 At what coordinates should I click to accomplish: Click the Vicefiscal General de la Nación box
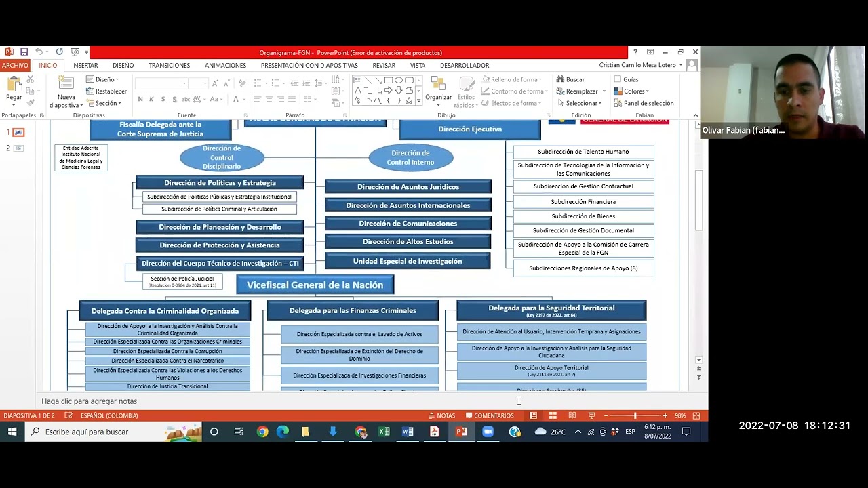315,285
